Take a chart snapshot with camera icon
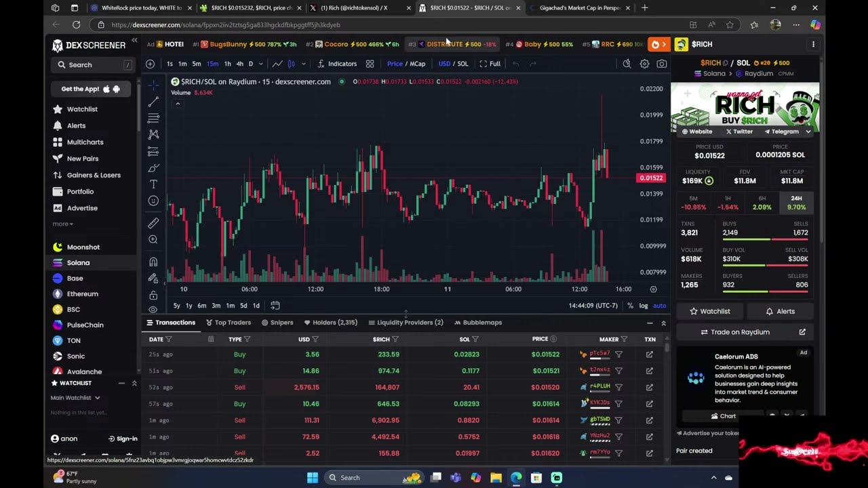Viewport: 868px width, 488px height. pos(661,64)
